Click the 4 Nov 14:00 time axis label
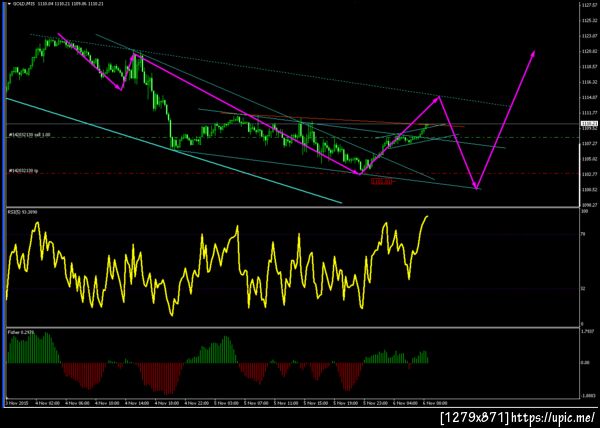Image resolution: width=600 pixels, height=428 pixels. [137, 403]
